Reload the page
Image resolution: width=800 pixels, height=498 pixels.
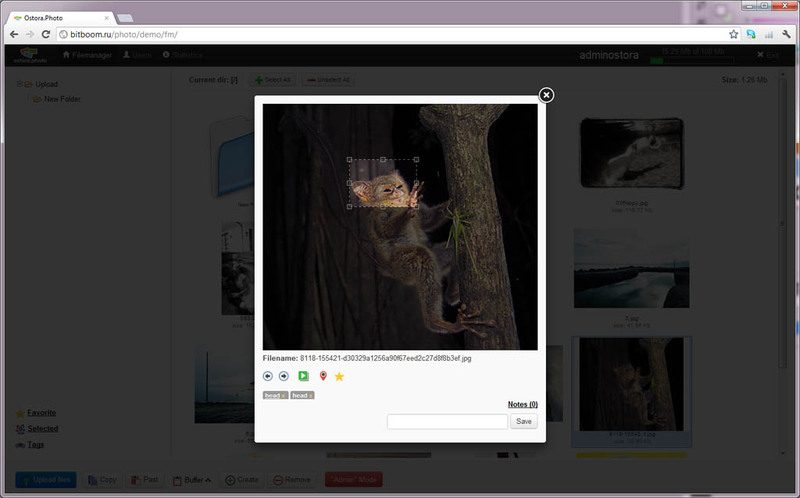46,34
